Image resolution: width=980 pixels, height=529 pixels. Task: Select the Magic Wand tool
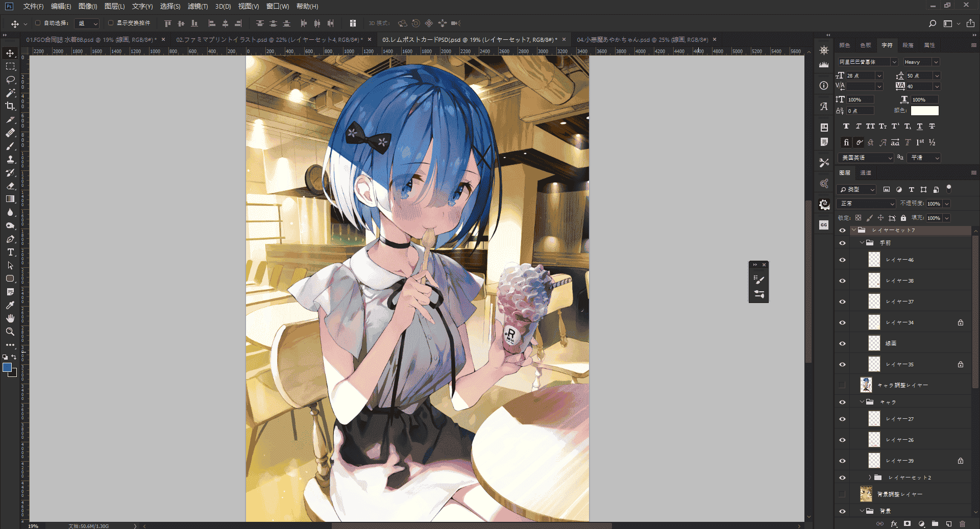(10, 93)
